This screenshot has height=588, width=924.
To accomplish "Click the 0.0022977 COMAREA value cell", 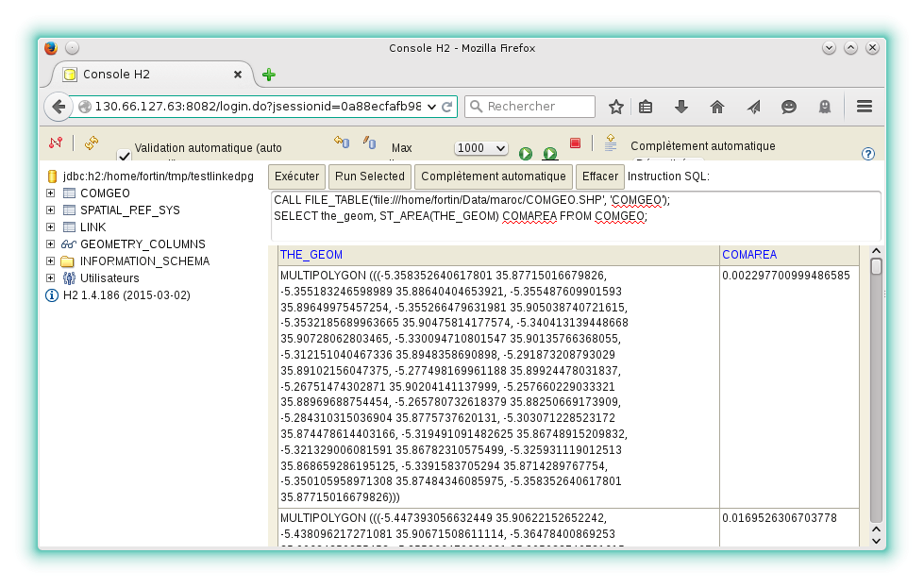I will [789, 387].
